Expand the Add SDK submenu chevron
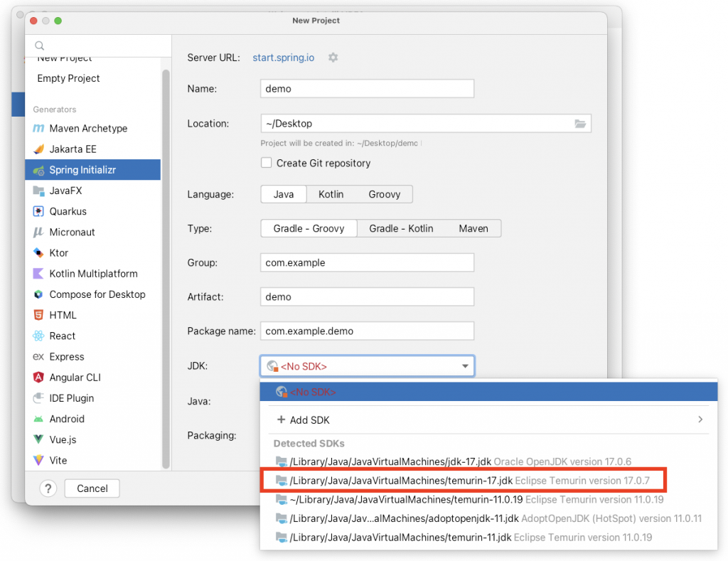 click(x=700, y=420)
